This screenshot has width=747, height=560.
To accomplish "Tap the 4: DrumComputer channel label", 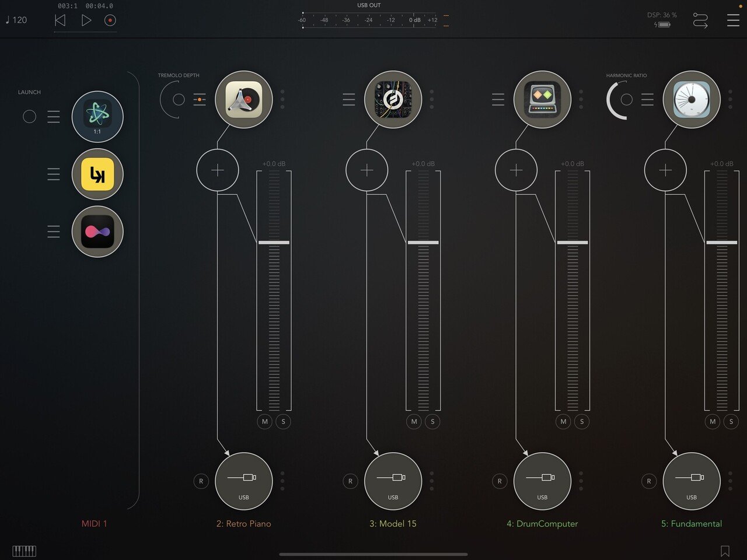I will pos(542,523).
